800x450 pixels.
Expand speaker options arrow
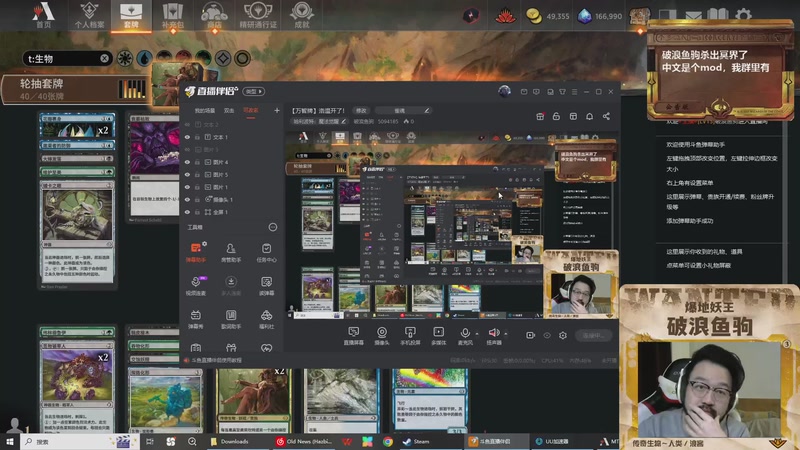coord(506,334)
